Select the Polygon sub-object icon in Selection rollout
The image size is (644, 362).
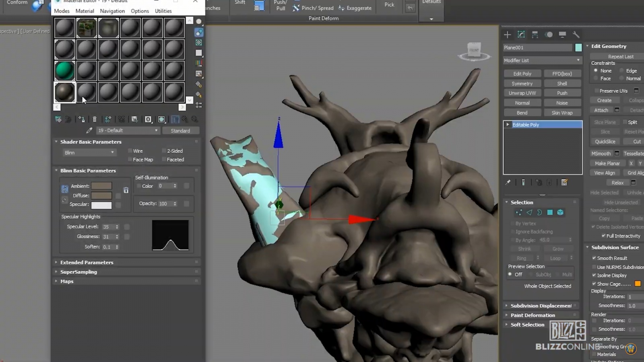(x=549, y=212)
